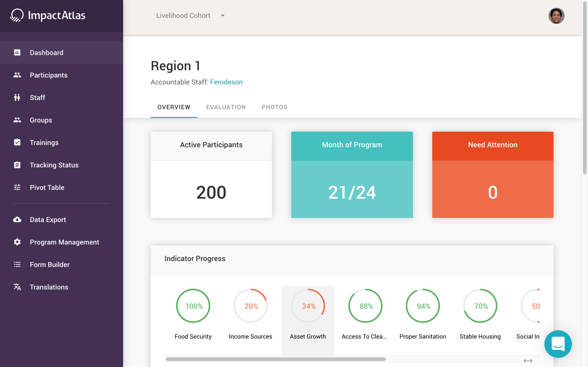Open the chat support bubble

(x=558, y=344)
